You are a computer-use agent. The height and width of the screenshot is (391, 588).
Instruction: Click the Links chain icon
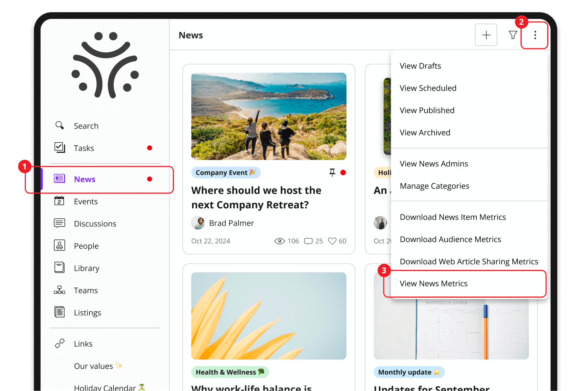pyautogui.click(x=59, y=344)
